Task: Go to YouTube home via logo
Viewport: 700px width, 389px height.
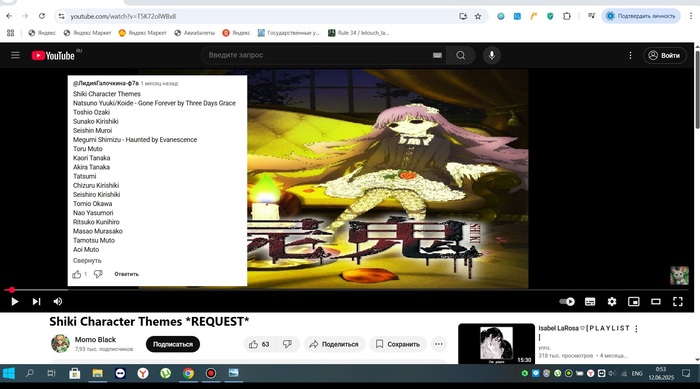Action: tap(53, 55)
